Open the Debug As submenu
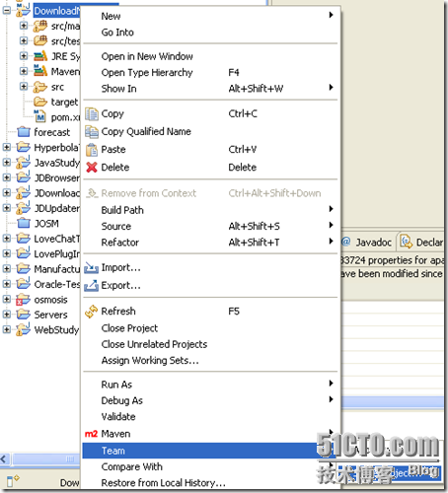This screenshot has width=448, height=493. point(210,400)
